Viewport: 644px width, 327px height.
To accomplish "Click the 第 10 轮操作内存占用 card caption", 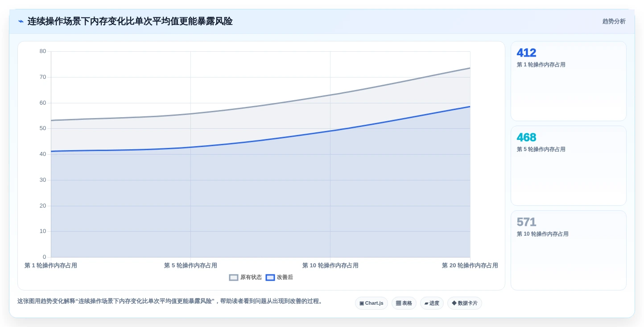I will pos(543,234).
